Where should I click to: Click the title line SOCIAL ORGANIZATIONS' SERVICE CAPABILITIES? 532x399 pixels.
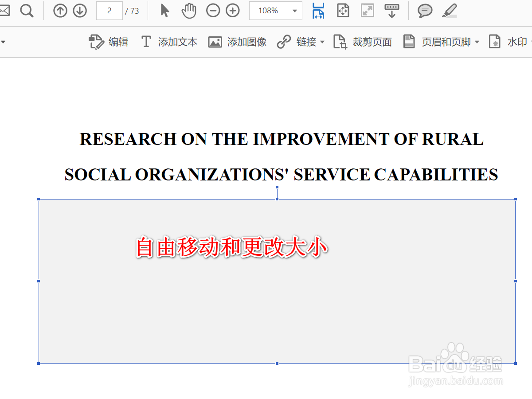click(282, 174)
